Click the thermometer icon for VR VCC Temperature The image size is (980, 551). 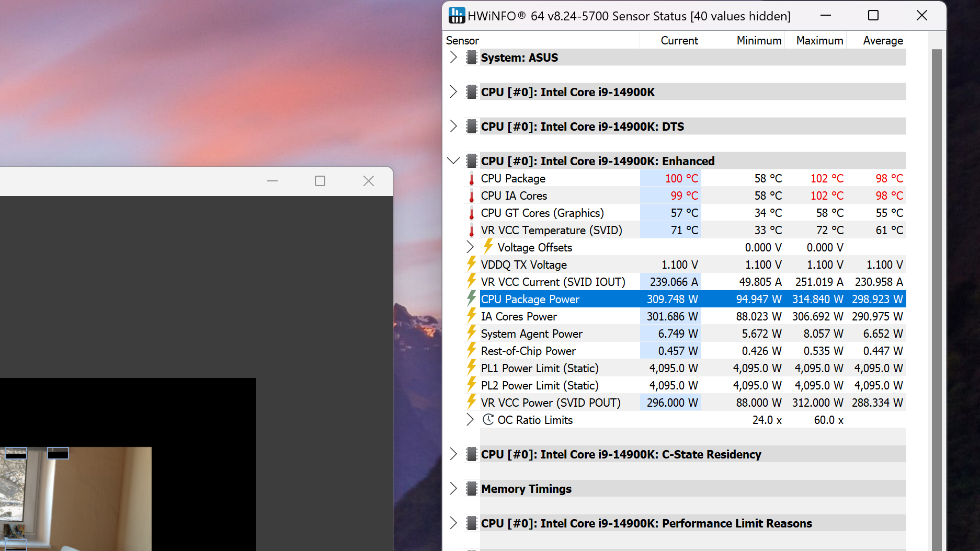pyautogui.click(x=472, y=230)
